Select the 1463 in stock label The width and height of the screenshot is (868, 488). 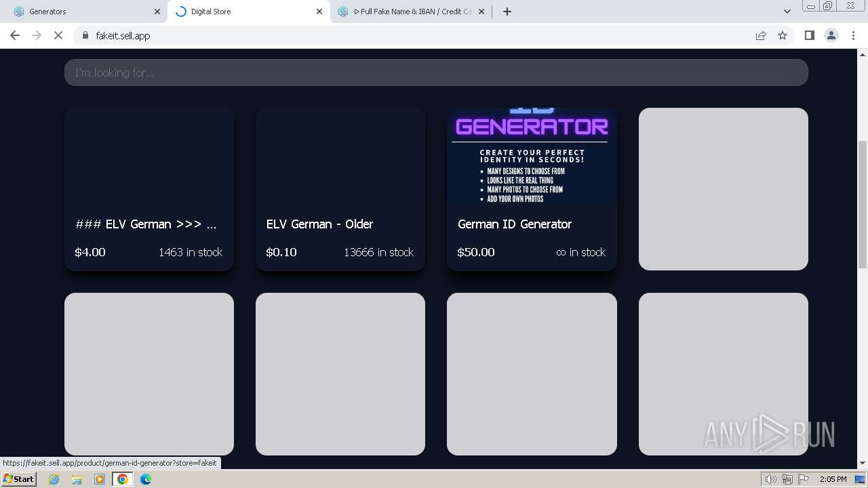pyautogui.click(x=191, y=252)
